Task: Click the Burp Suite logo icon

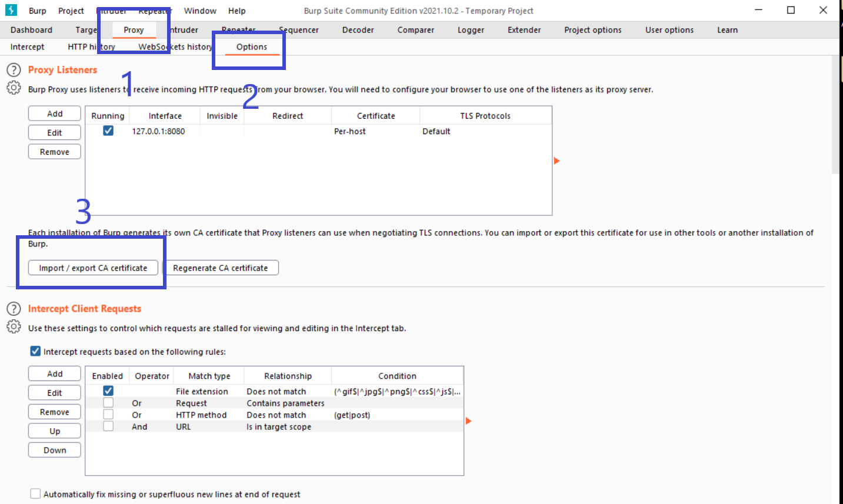Action: (x=11, y=10)
